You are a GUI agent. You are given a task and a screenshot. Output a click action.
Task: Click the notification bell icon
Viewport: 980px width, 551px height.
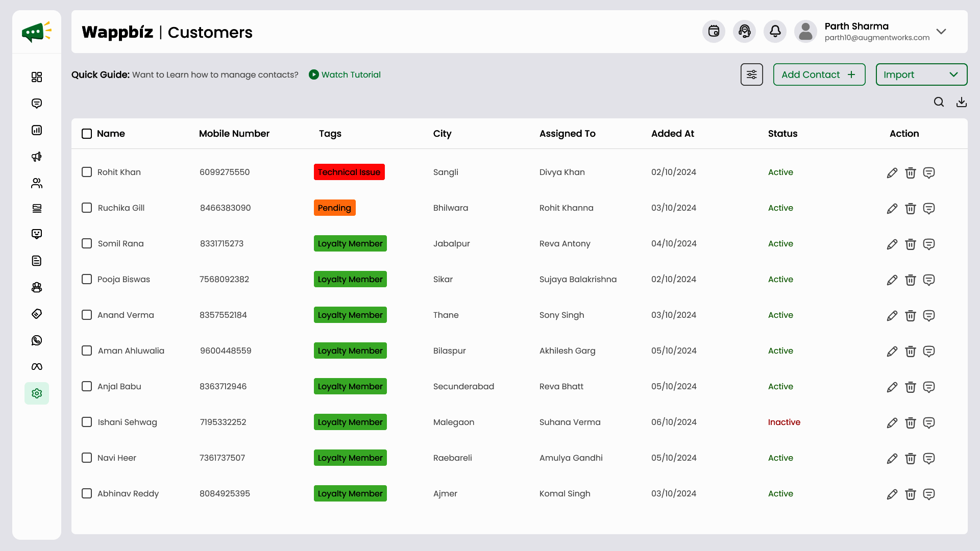[x=775, y=32]
